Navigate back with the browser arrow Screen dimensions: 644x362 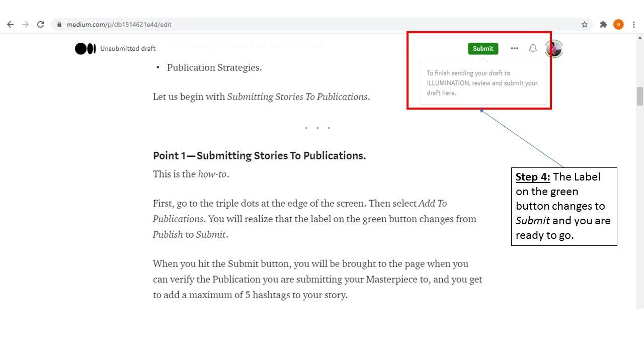point(10,24)
